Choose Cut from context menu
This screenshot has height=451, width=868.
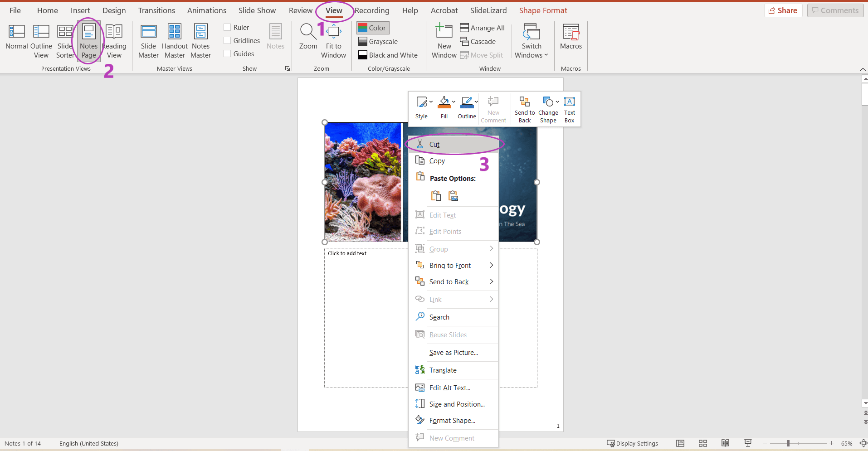[454, 145]
